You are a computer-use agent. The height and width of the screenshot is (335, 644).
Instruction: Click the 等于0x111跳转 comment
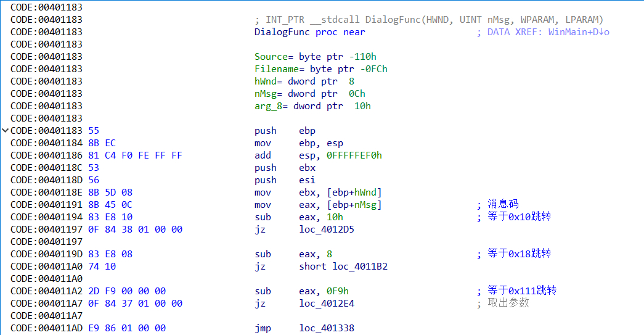point(523,291)
